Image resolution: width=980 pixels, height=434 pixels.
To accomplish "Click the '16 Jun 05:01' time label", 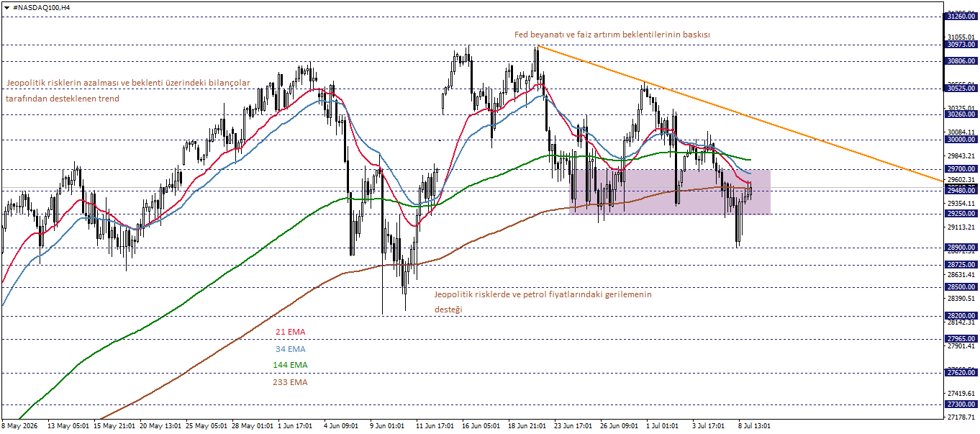I will click(x=482, y=425).
